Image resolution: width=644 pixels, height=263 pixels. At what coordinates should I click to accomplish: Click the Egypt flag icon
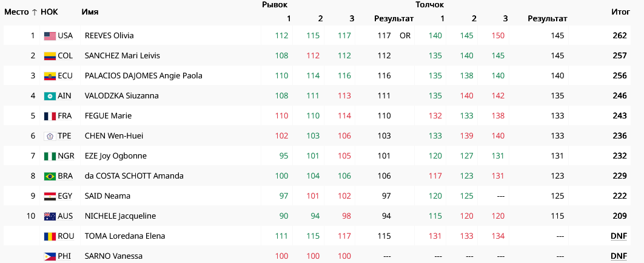[50, 196]
